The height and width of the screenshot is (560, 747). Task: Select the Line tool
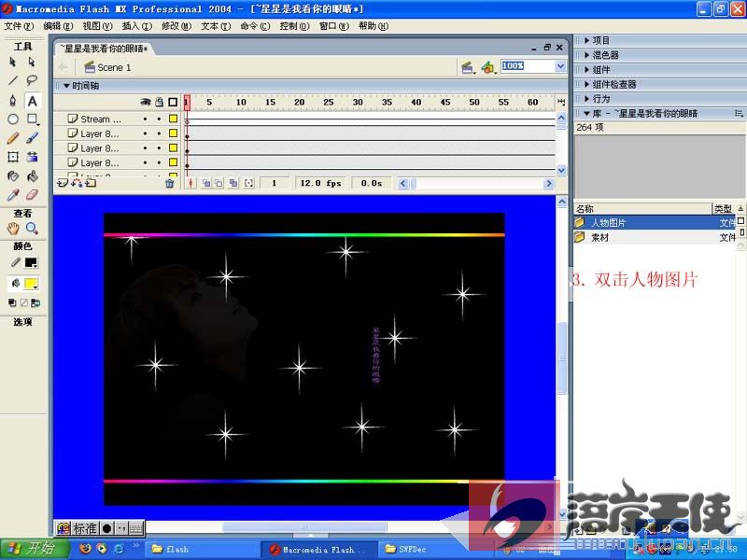pos(13,80)
